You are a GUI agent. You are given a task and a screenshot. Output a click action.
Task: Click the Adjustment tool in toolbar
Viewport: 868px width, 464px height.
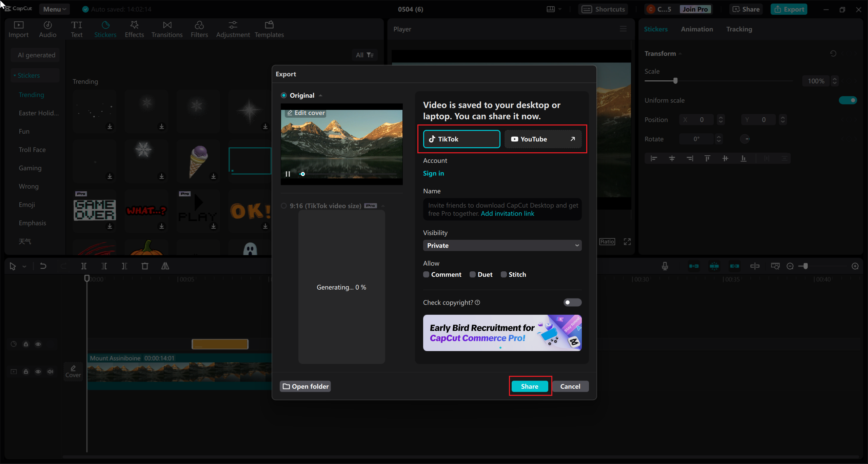pos(233,29)
